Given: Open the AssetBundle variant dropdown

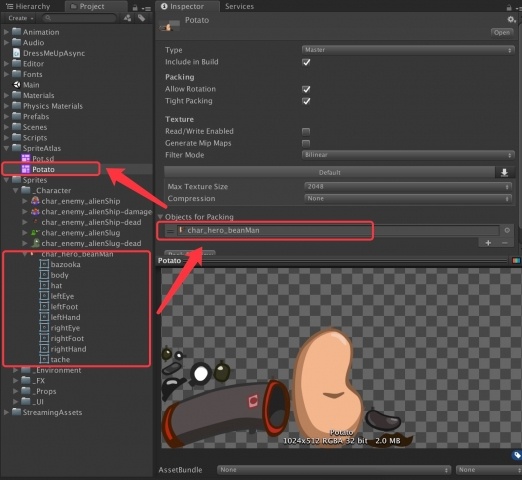Looking at the screenshot, I should click(489, 470).
